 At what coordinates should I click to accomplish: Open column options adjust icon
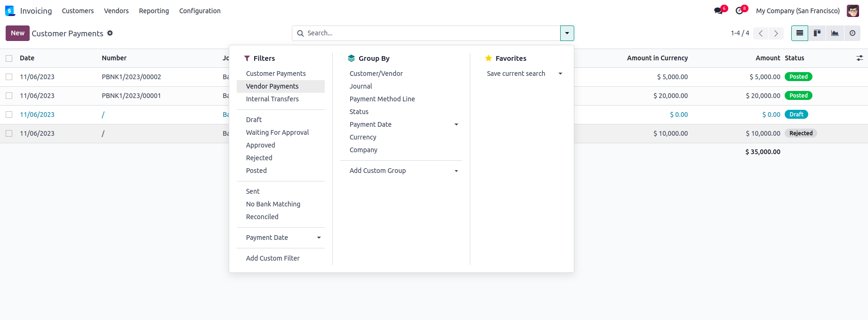[860, 58]
